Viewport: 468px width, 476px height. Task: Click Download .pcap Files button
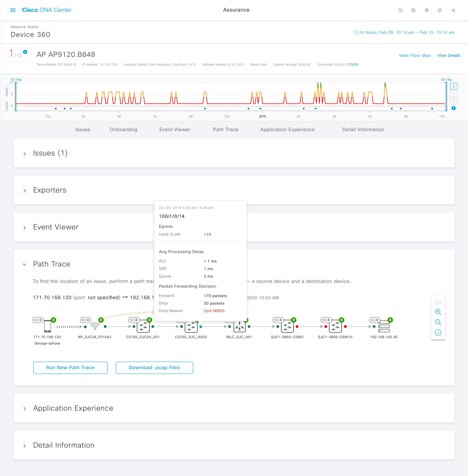154,368
